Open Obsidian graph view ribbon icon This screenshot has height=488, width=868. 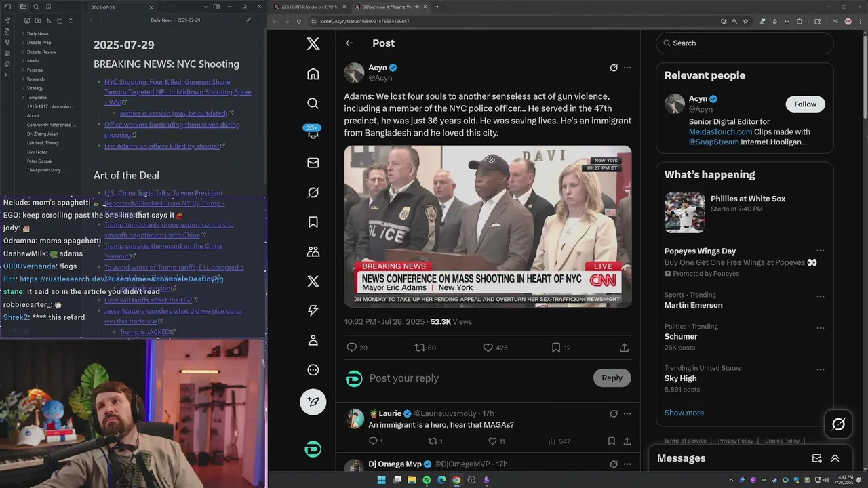pyautogui.click(x=7, y=42)
